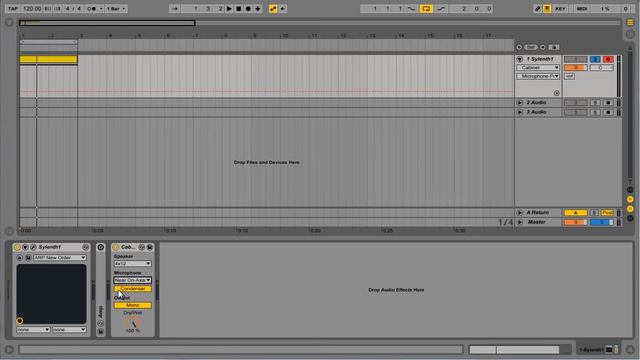This screenshot has width=640, height=360.
Task: Open the MIDI map mode
Action: pyautogui.click(x=582, y=9)
